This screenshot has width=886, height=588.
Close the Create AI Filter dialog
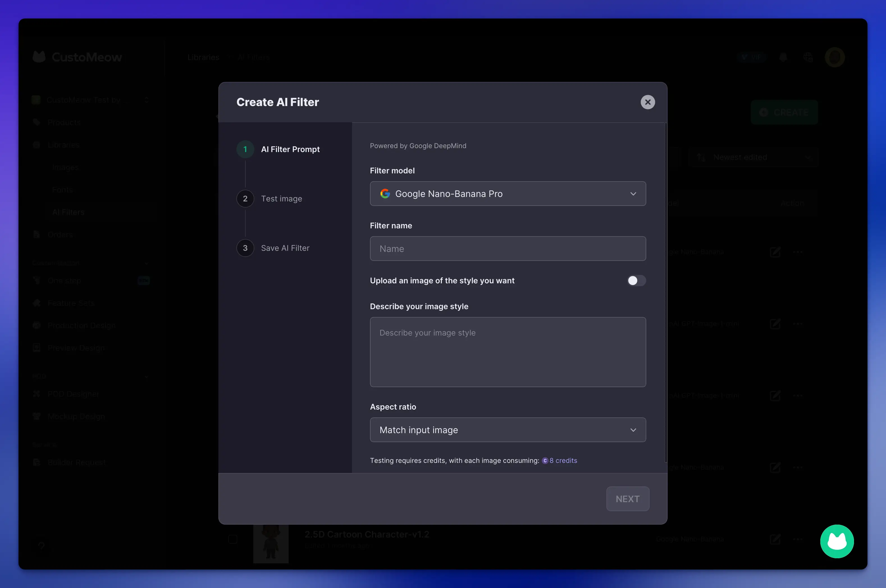[647, 102]
